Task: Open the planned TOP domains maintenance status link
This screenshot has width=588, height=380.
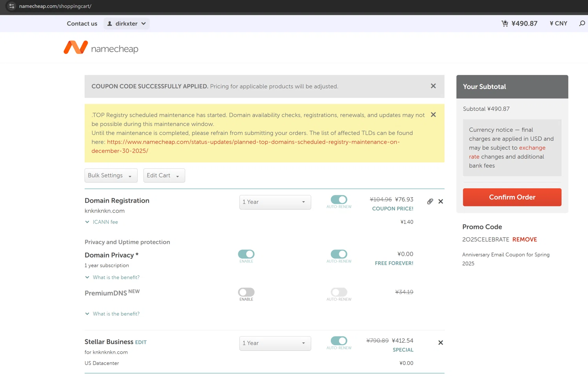Action: [x=245, y=146]
